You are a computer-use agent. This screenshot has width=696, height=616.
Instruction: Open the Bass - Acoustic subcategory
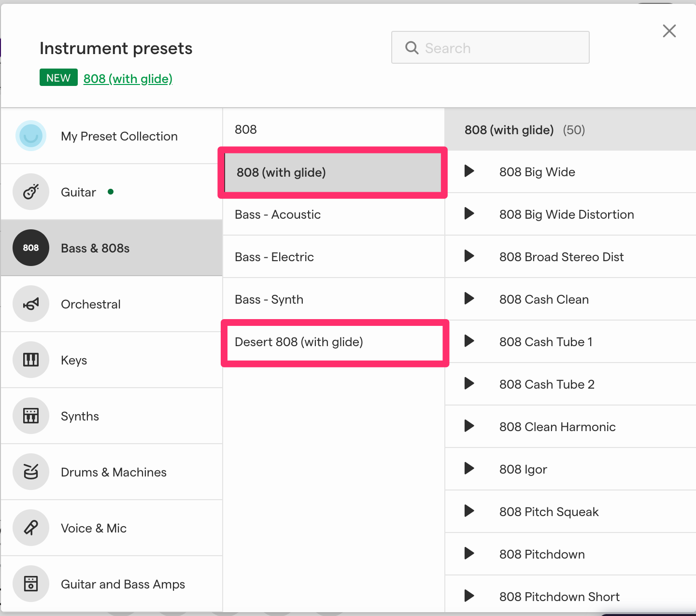333,214
